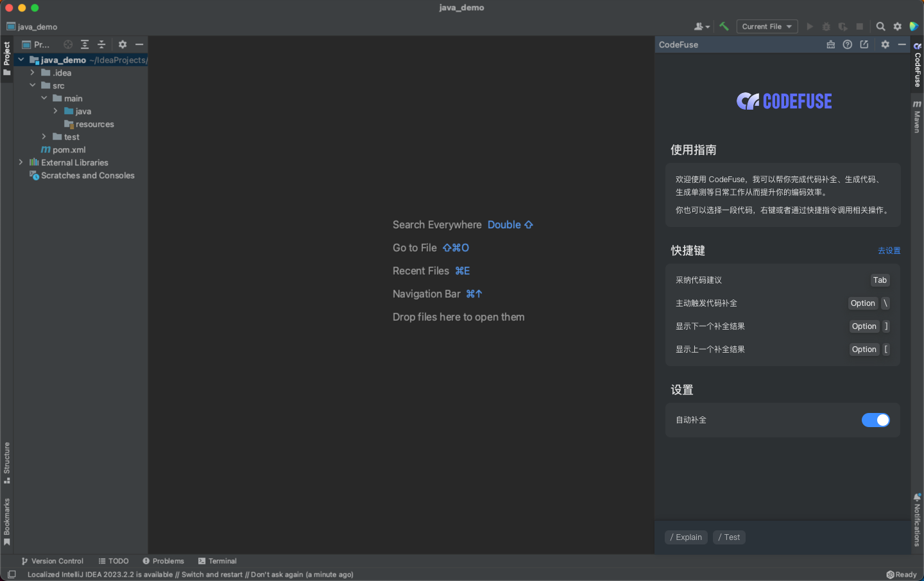The height and width of the screenshot is (581, 924).
Task: Click CodeFuse open-in-new-window icon
Action: point(864,44)
